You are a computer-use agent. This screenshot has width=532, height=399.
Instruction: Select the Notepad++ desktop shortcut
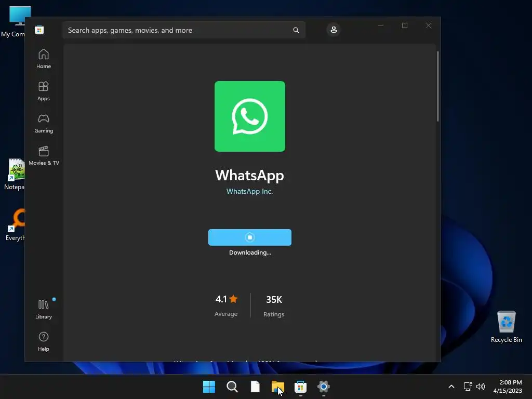click(14, 174)
